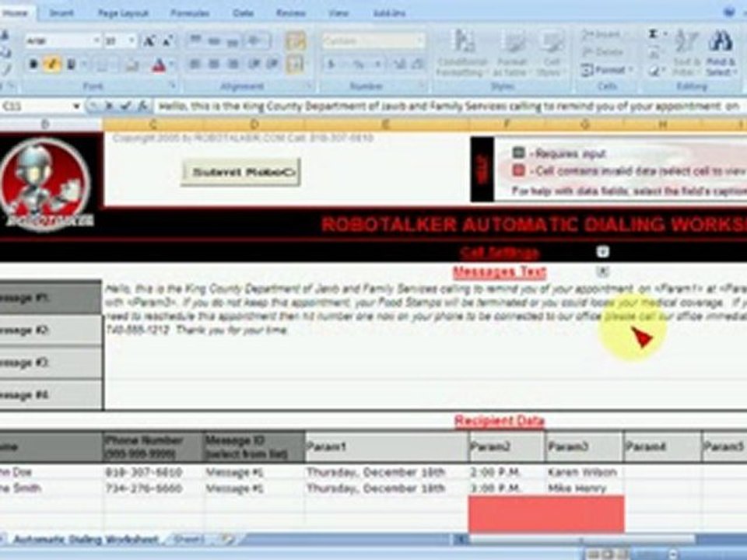Open the Alignment dialog launcher
This screenshot has width=747, height=560.
click(x=309, y=86)
